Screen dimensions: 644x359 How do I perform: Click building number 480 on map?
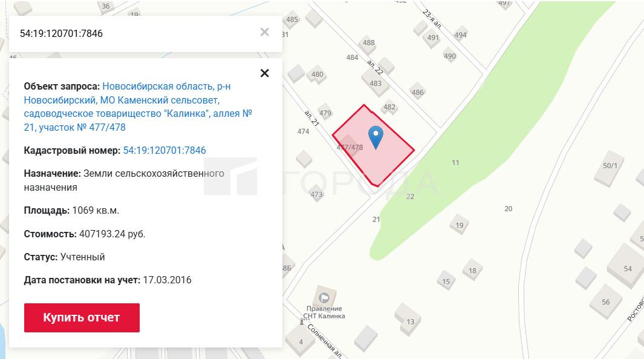click(x=317, y=74)
